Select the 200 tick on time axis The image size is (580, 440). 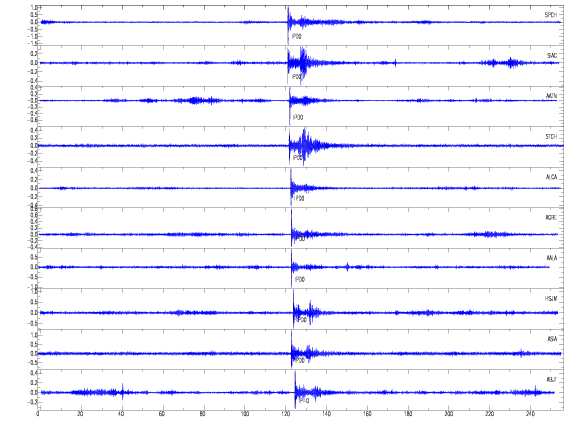[x=449, y=414]
